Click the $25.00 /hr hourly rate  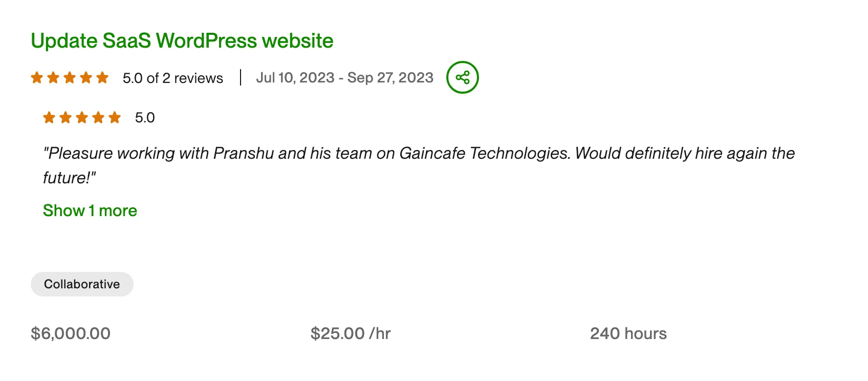coord(351,333)
